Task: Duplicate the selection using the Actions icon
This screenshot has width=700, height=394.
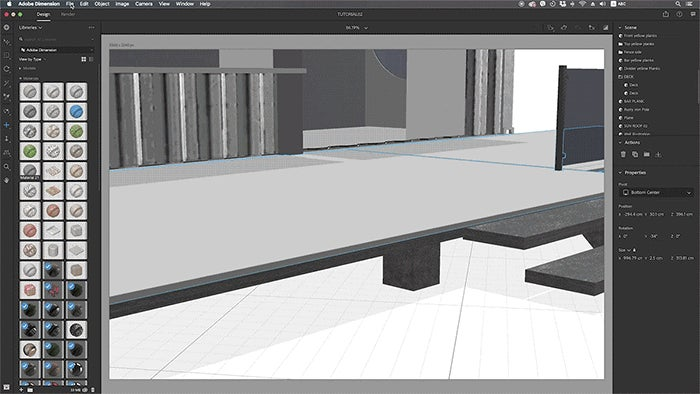Action: click(x=635, y=154)
